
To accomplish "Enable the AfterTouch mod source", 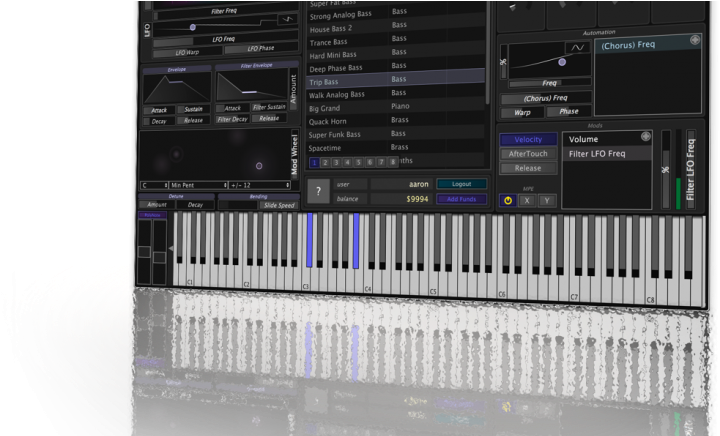I will [x=528, y=154].
